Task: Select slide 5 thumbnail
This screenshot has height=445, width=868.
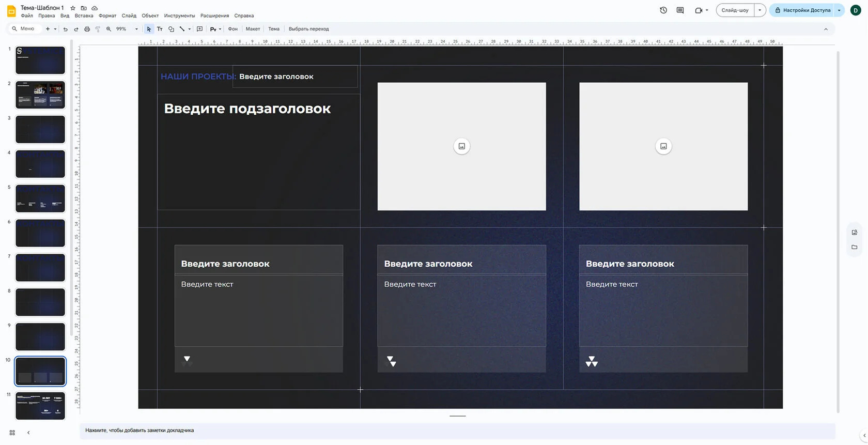Action: pos(40,198)
